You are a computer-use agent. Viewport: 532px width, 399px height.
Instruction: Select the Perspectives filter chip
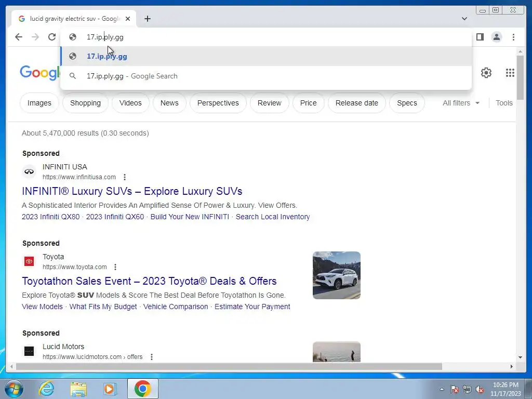point(218,103)
